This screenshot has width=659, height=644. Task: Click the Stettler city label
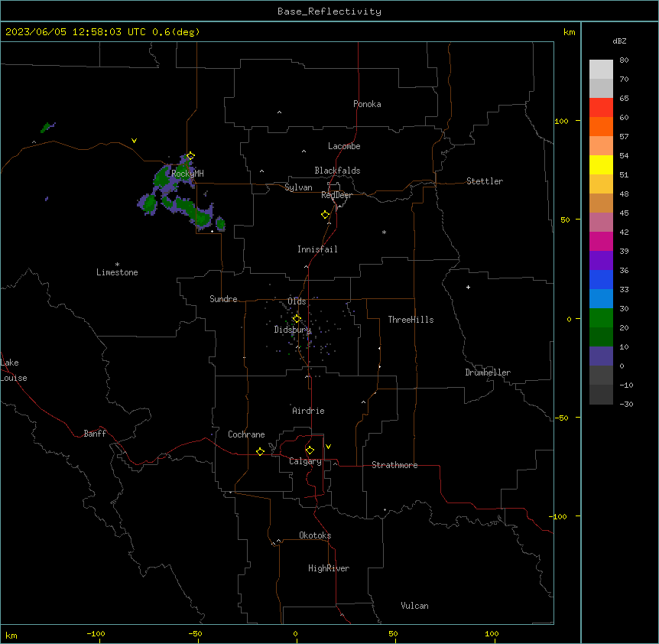(484, 181)
